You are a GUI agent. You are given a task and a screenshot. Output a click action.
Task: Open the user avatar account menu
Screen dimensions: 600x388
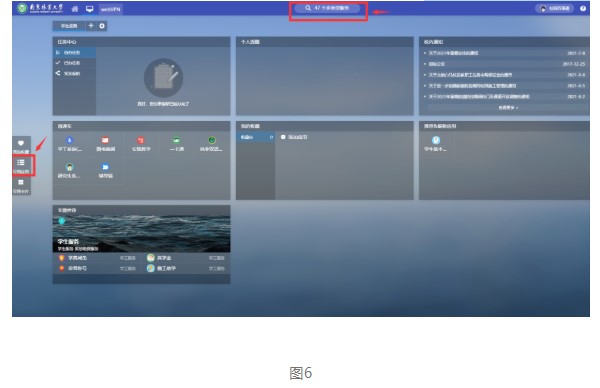click(554, 8)
